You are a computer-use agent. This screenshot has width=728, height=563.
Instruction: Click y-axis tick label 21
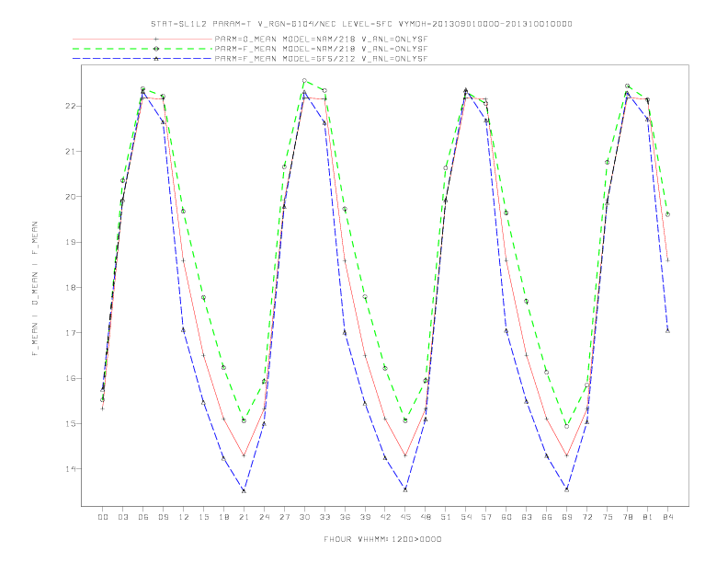pos(71,152)
